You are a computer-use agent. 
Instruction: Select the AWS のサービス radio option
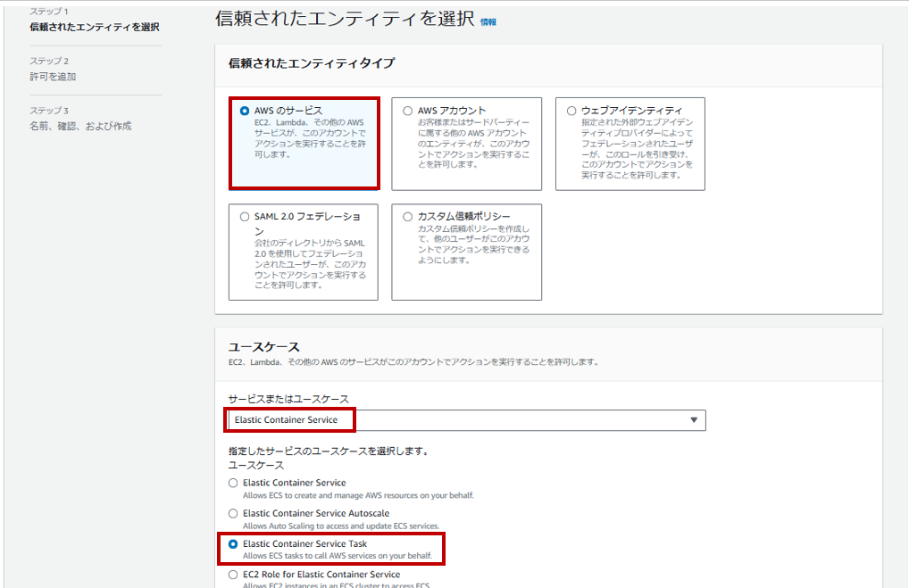coord(245,111)
